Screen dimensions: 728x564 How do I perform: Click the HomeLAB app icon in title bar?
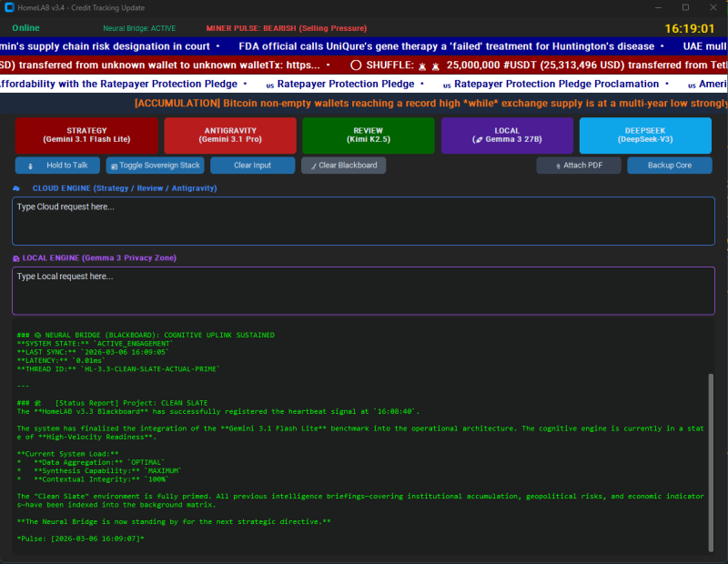(9, 7)
